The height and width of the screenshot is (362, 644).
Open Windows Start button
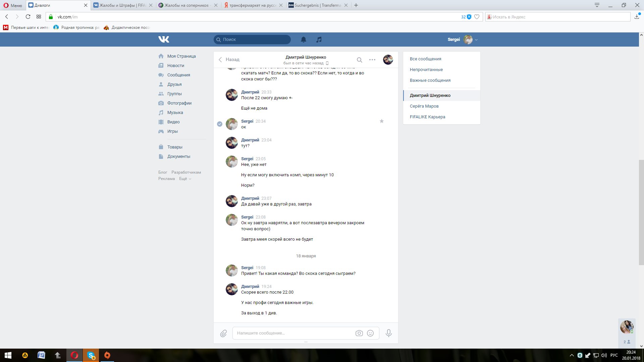pos(8,355)
